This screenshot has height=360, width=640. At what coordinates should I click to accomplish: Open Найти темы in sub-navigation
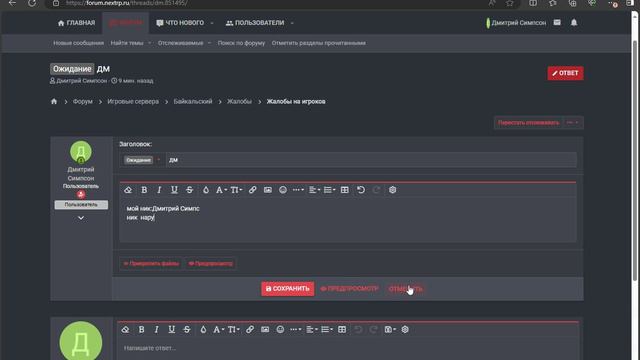(127, 43)
